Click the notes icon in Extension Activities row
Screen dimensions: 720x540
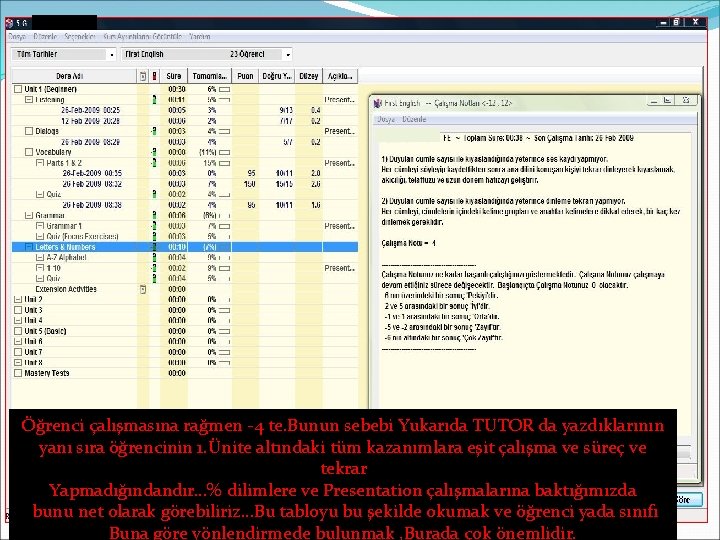(143, 289)
